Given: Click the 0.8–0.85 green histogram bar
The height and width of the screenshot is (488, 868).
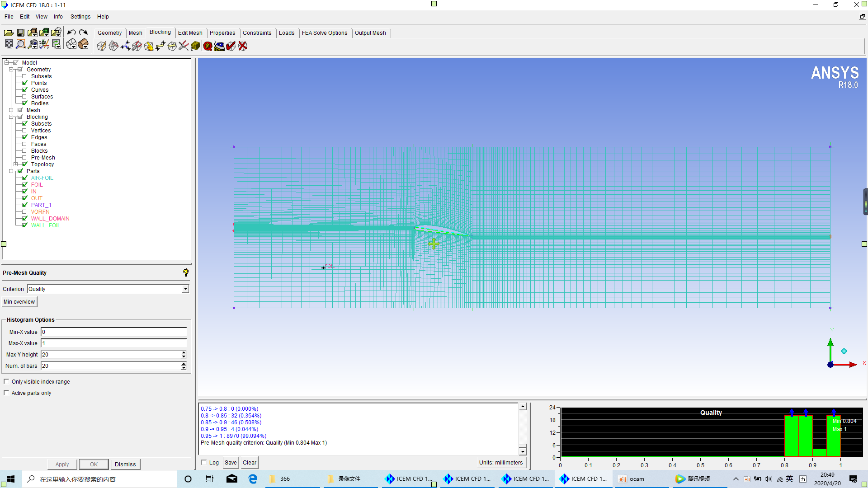Looking at the screenshot, I should click(x=792, y=436).
